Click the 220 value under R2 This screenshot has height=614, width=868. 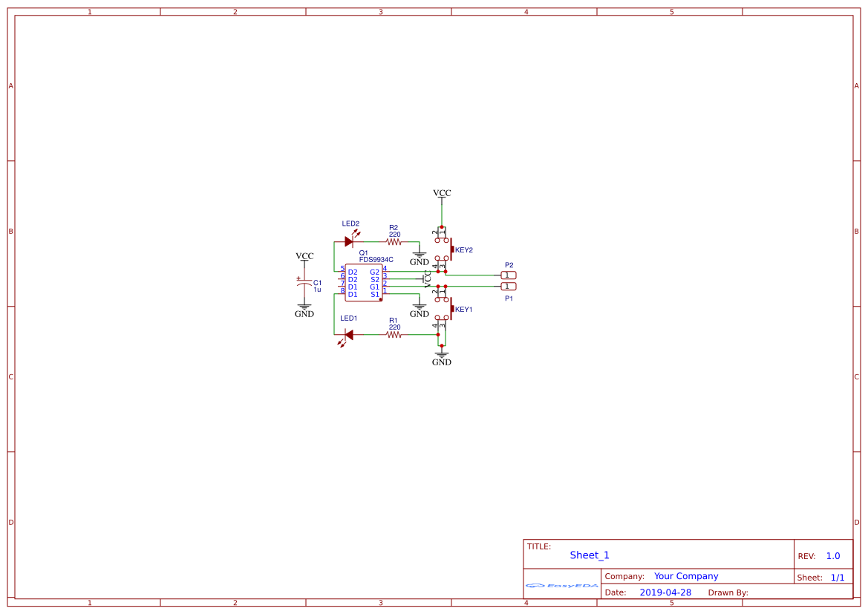pos(394,235)
